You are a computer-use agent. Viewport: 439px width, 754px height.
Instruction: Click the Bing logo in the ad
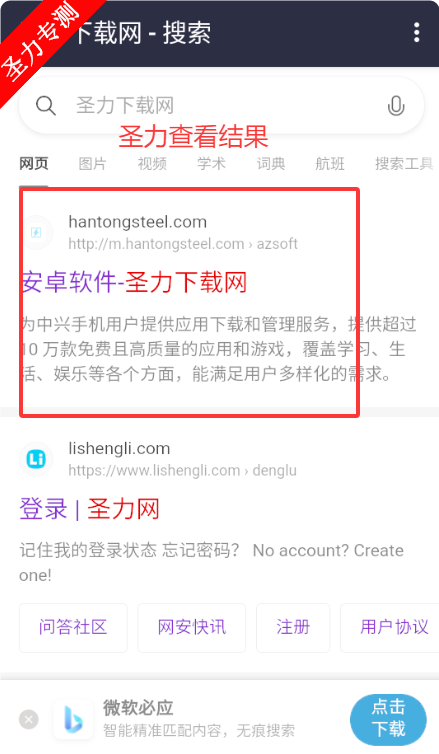pyautogui.click(x=73, y=720)
